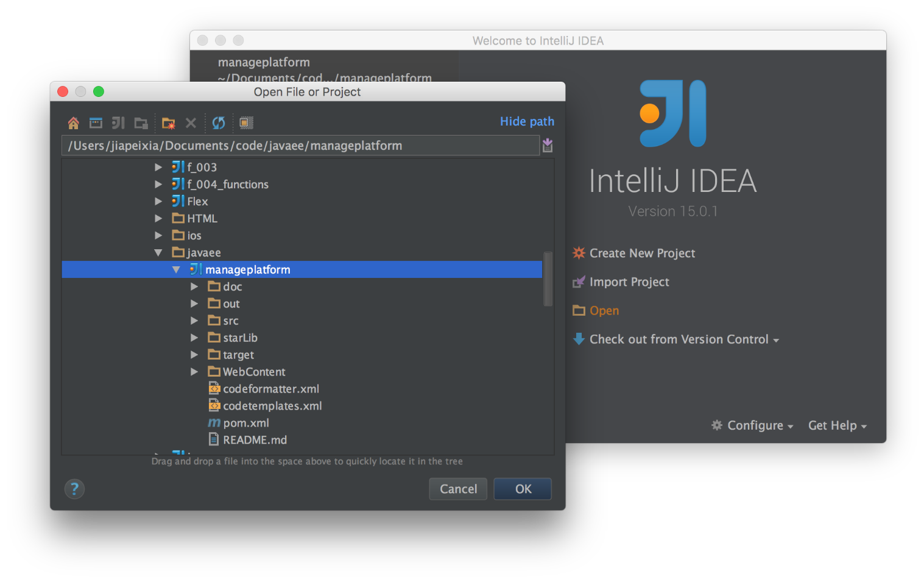Select the ios folder row
The width and height of the screenshot is (924, 582).
pos(302,235)
